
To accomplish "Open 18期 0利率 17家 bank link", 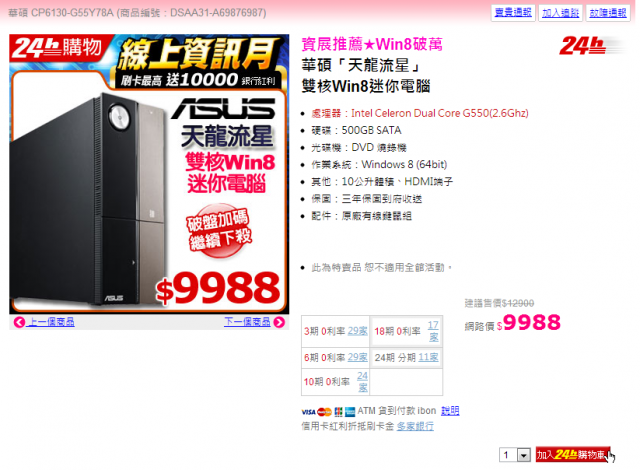I will [433, 331].
